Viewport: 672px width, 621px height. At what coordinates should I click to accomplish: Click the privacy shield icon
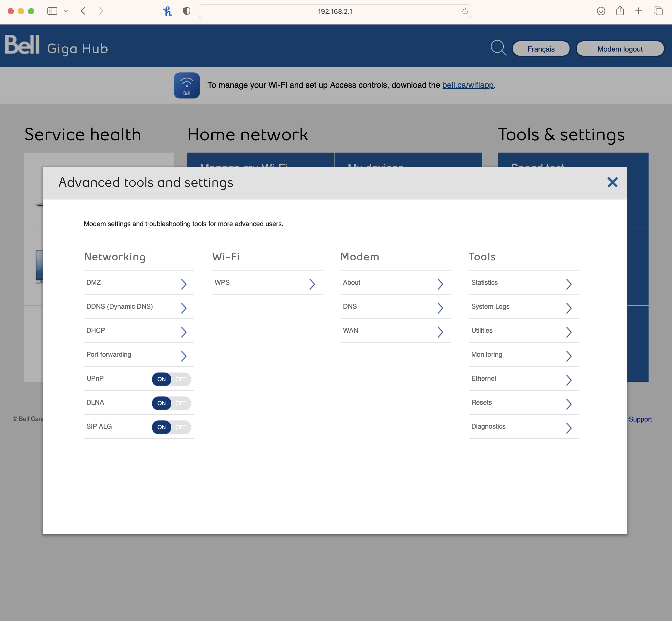pyautogui.click(x=187, y=11)
